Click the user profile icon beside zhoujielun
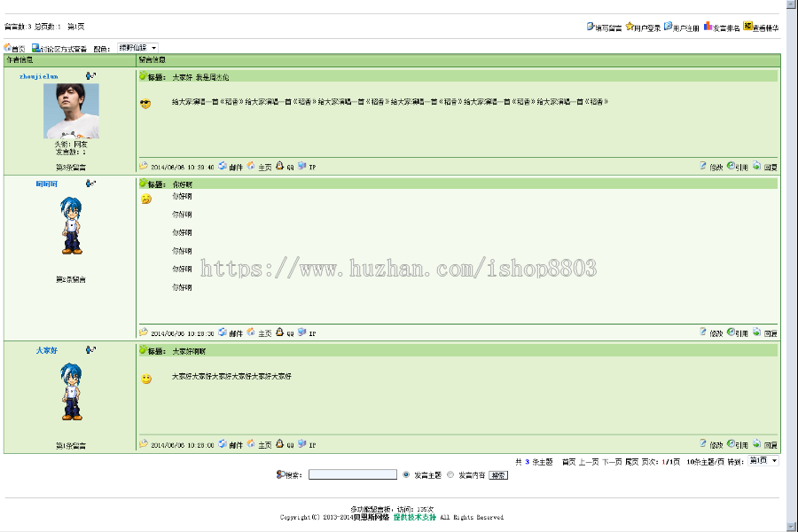Screen dimensions: 798x532 (90, 76)
